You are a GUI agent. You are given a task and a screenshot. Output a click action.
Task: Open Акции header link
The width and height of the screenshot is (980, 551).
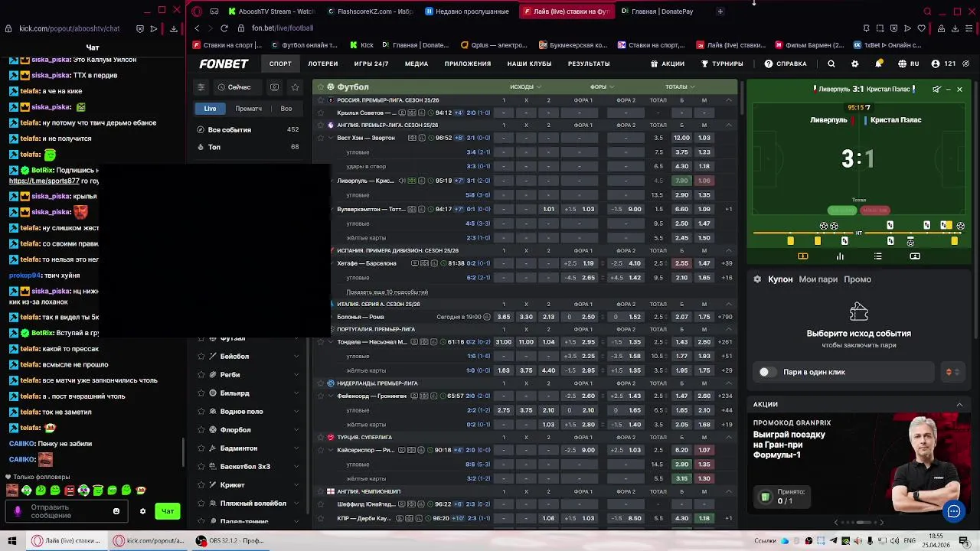coord(668,64)
